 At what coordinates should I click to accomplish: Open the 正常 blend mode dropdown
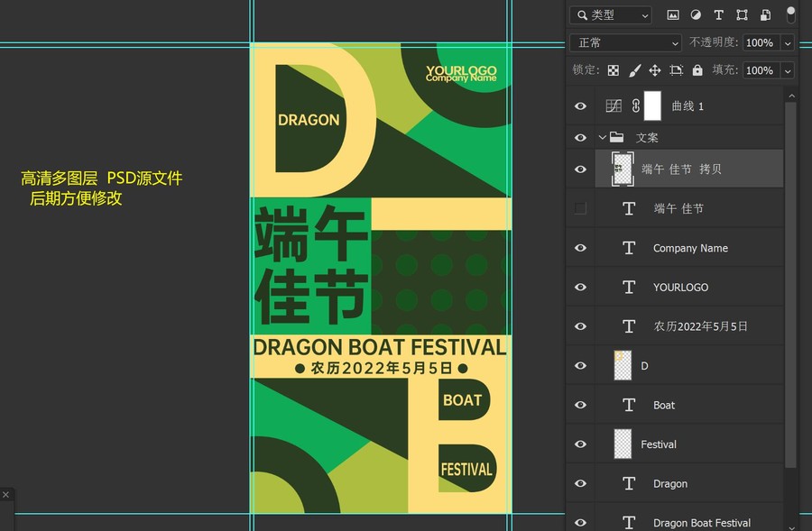(625, 43)
